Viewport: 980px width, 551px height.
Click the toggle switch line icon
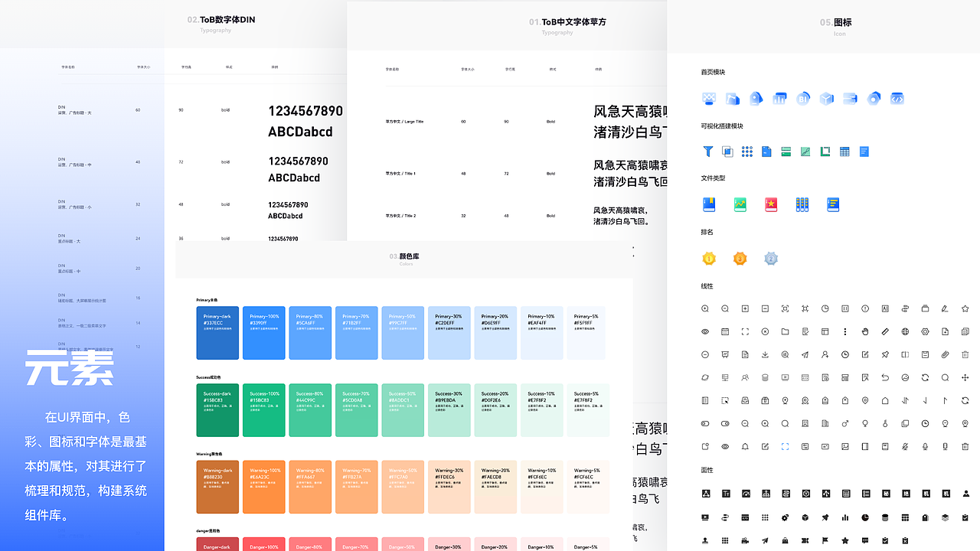click(x=704, y=423)
